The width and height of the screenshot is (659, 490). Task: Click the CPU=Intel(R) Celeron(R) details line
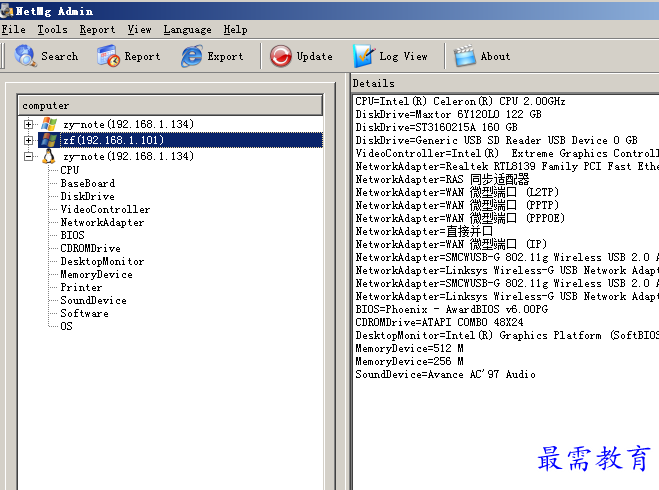point(460,101)
